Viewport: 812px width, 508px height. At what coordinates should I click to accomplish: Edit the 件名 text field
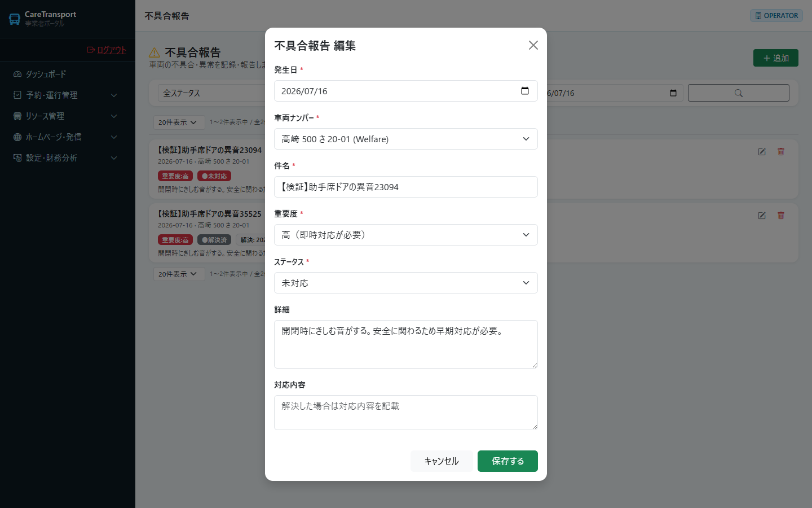406,187
